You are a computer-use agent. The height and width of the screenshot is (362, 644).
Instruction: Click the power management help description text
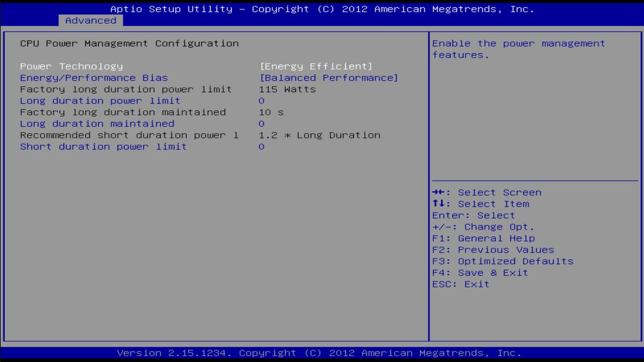(x=519, y=49)
